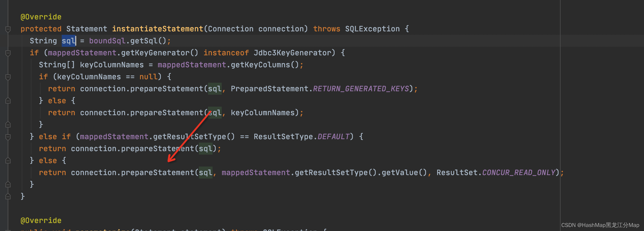Viewport: 644px width, 231px height.
Task: Click the 'throws' keyword
Action: tap(327, 29)
